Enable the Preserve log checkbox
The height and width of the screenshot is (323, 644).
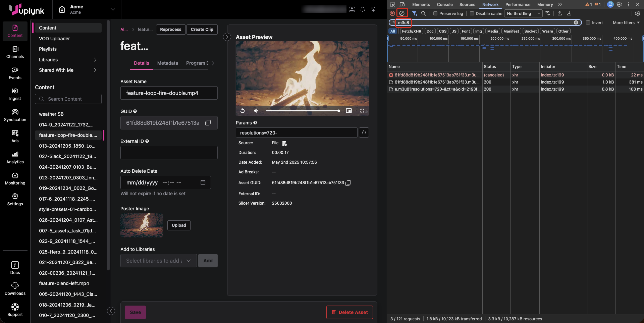click(x=435, y=13)
